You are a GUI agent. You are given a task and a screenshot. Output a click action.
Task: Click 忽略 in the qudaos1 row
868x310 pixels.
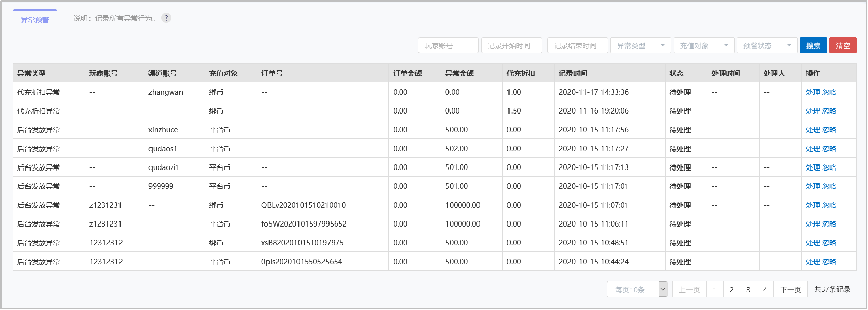[829, 149]
